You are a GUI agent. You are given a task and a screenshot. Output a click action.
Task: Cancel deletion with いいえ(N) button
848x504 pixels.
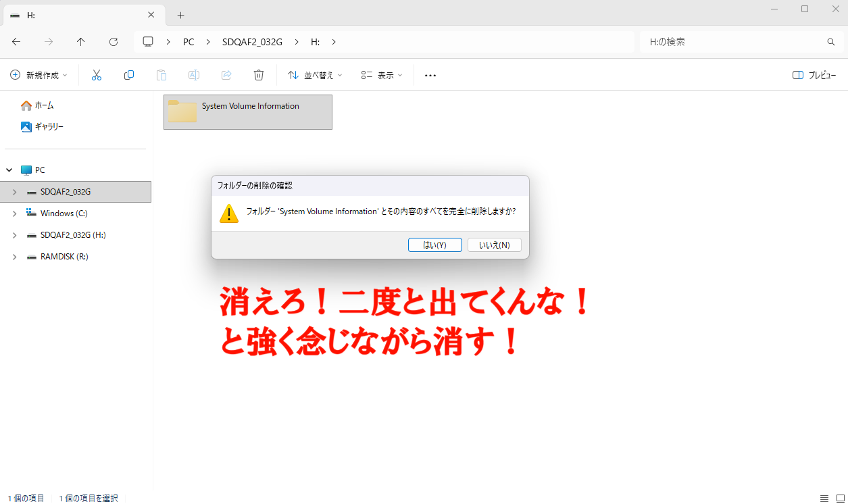[x=495, y=245]
